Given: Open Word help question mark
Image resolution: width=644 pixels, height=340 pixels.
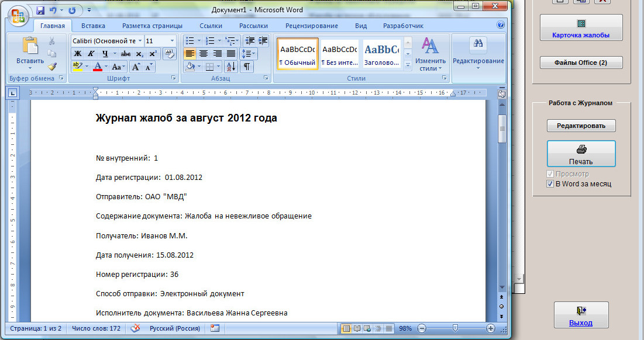Looking at the screenshot, I should click(x=501, y=25).
